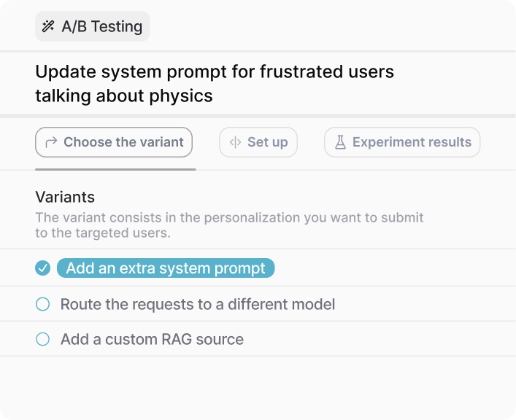Image resolution: width=516 pixels, height=420 pixels.
Task: Click the Update system prompt experiment title
Action: point(215,73)
